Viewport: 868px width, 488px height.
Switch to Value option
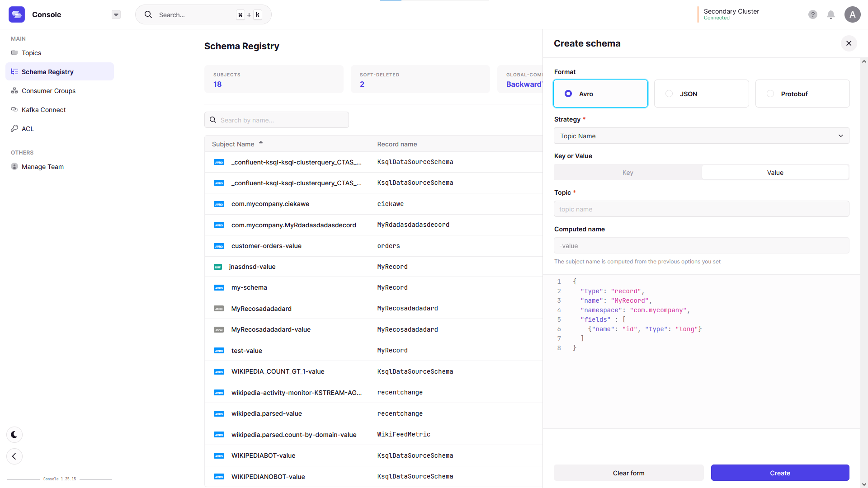point(775,173)
